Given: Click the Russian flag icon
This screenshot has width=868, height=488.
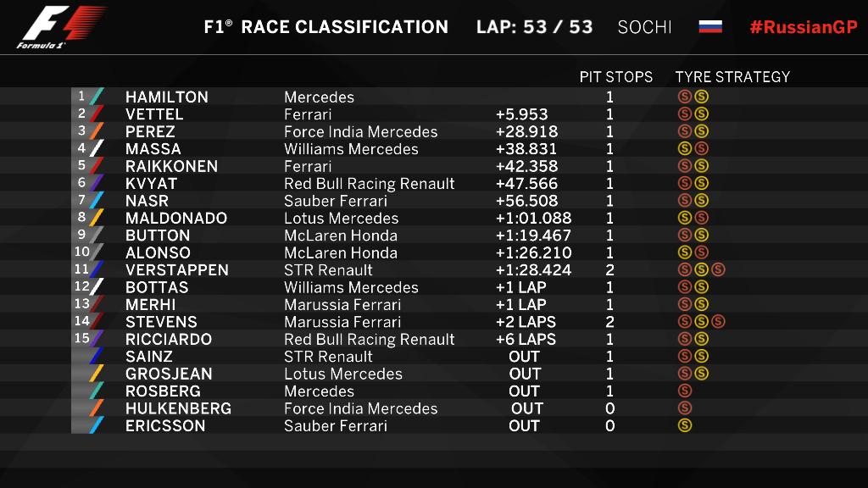Looking at the screenshot, I should (x=710, y=26).
